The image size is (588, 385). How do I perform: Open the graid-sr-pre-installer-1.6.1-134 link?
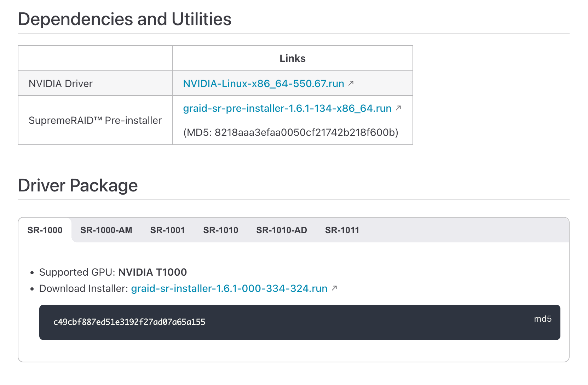point(287,108)
